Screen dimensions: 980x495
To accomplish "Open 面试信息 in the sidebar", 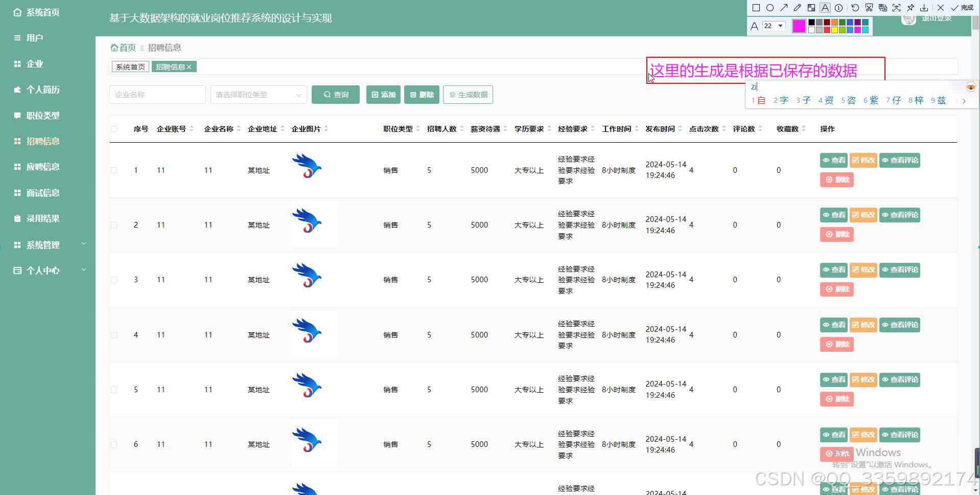I will tap(37, 193).
